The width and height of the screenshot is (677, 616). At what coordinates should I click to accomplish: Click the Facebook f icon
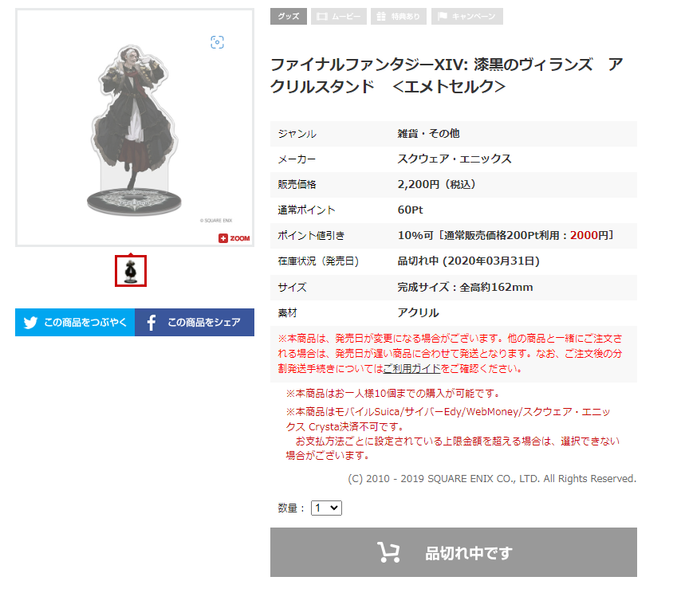(x=152, y=322)
